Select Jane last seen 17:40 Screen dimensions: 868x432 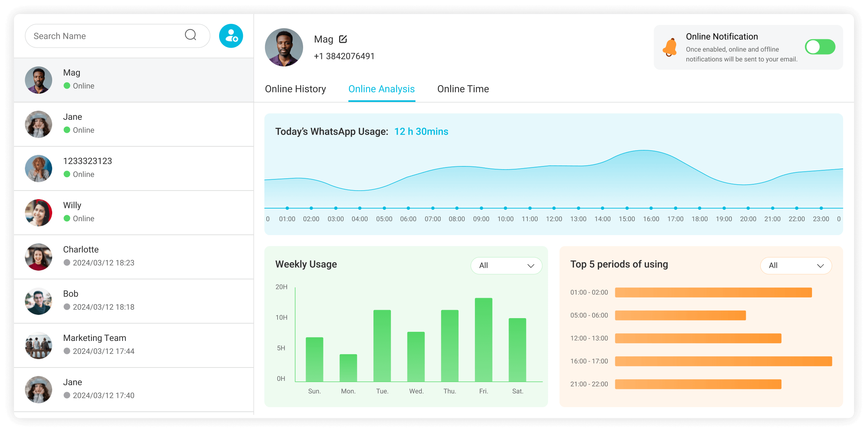pos(134,389)
